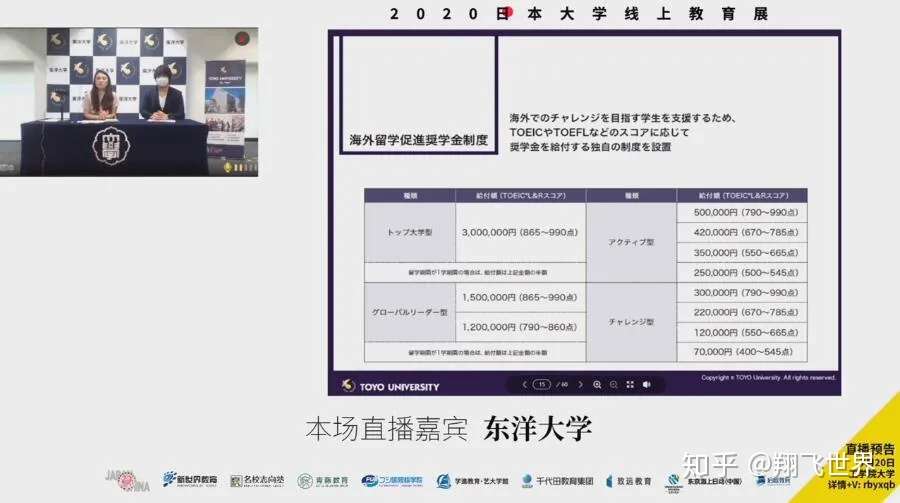The width and height of the screenshot is (900, 503).
Task: Click the 千代田教育集团 sponsor logo
Action: click(557, 481)
